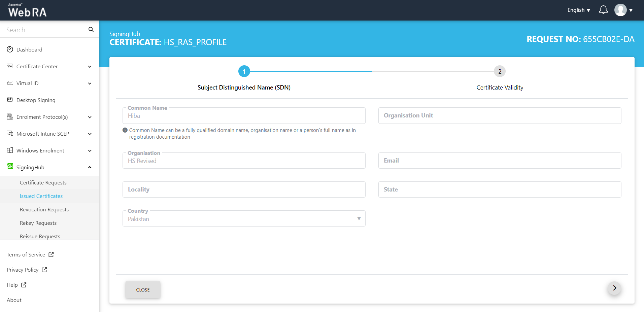
Task: Click the Help external link icon
Action: 24,285
